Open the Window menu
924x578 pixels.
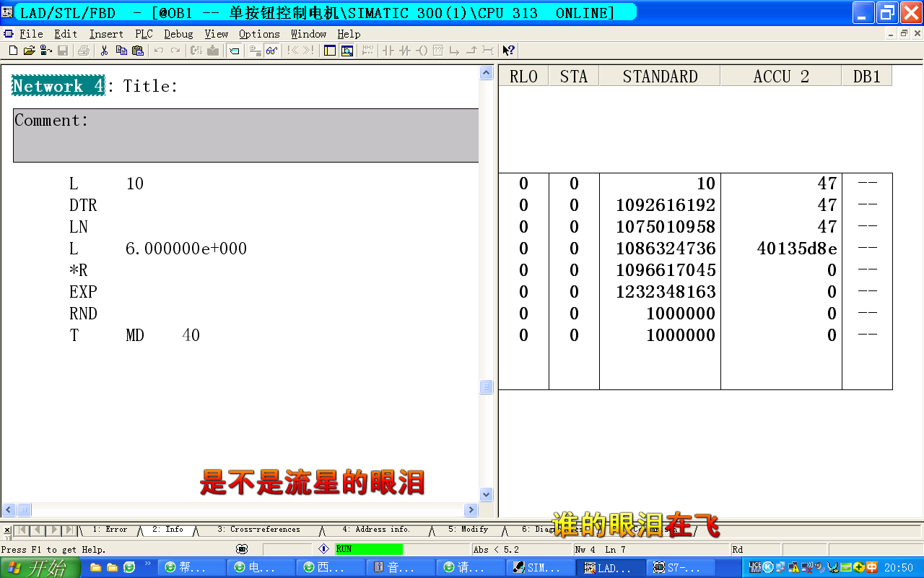click(308, 34)
